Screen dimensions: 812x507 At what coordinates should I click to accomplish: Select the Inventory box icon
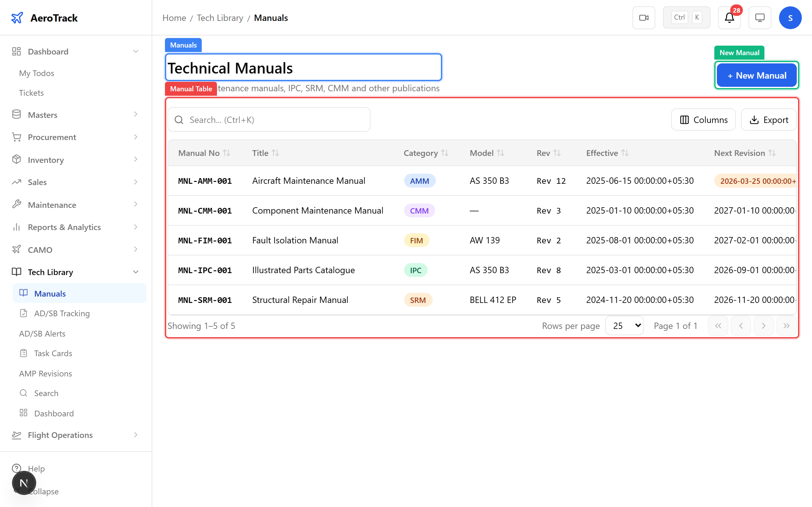pyautogui.click(x=16, y=160)
